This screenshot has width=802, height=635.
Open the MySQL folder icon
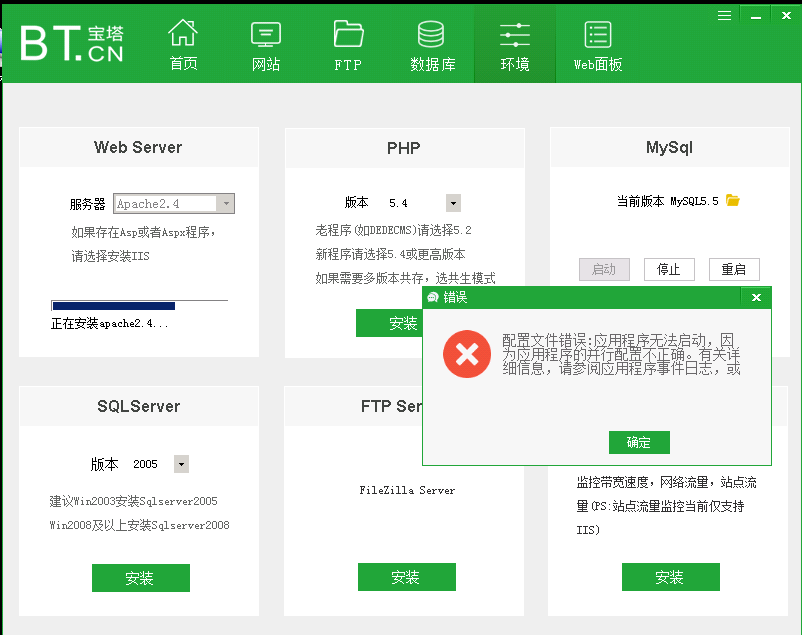(733, 200)
